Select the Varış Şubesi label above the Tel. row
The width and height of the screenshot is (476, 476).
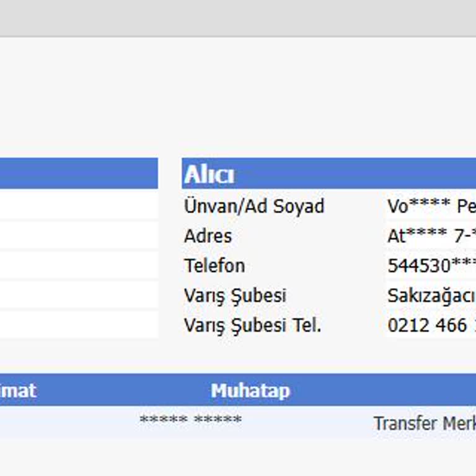tap(235, 295)
